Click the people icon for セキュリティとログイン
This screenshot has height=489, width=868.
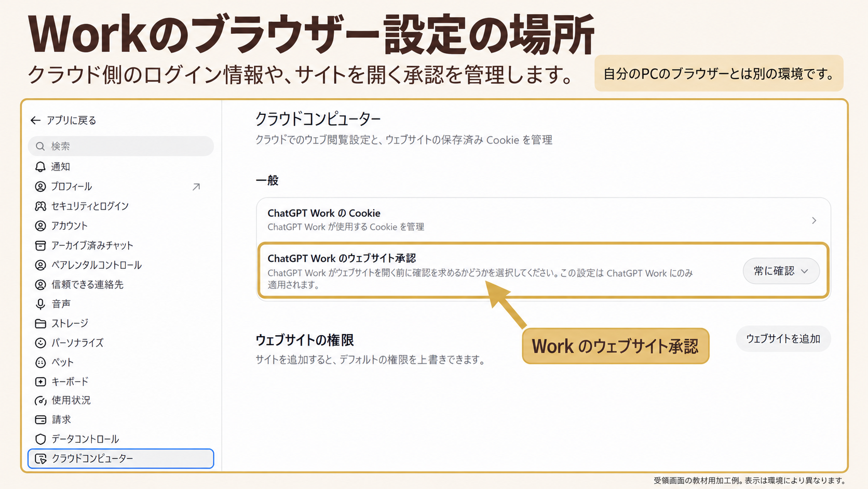tap(40, 206)
